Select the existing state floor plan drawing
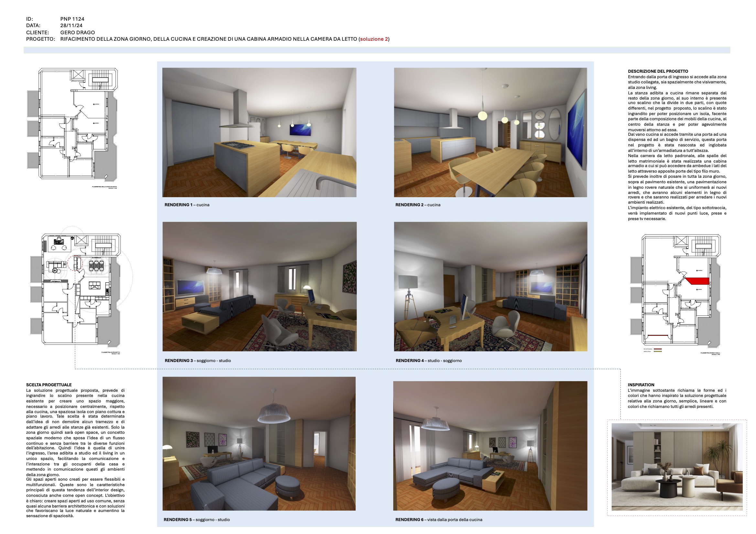Screen dimensions: 756x534 tap(72, 125)
